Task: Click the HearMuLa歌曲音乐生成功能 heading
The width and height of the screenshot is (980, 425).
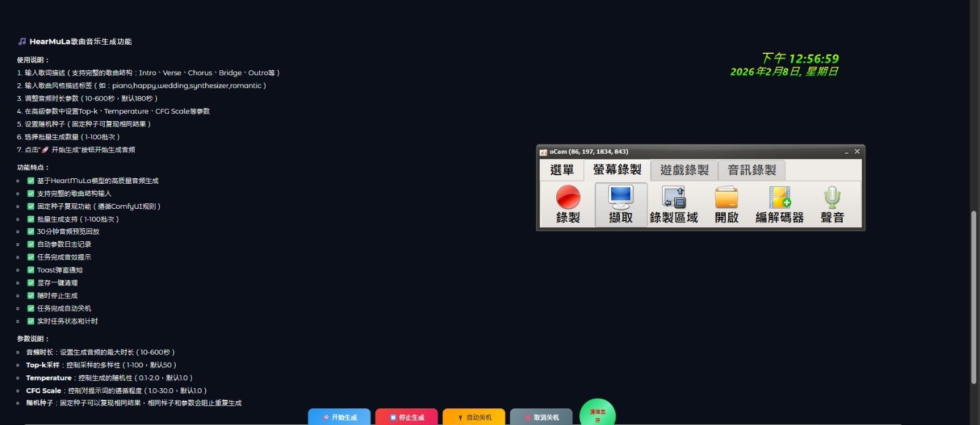Action: click(x=80, y=42)
